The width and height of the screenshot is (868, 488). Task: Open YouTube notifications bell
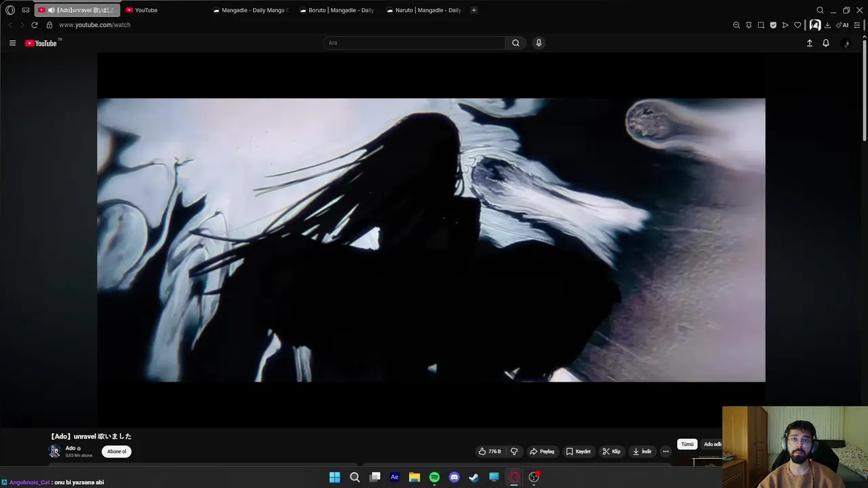point(826,43)
